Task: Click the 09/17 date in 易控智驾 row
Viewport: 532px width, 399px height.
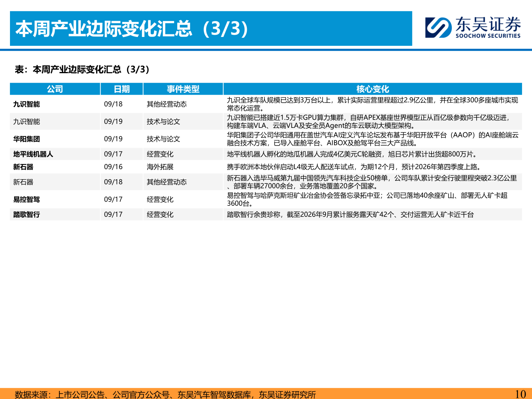Action: pos(113,199)
